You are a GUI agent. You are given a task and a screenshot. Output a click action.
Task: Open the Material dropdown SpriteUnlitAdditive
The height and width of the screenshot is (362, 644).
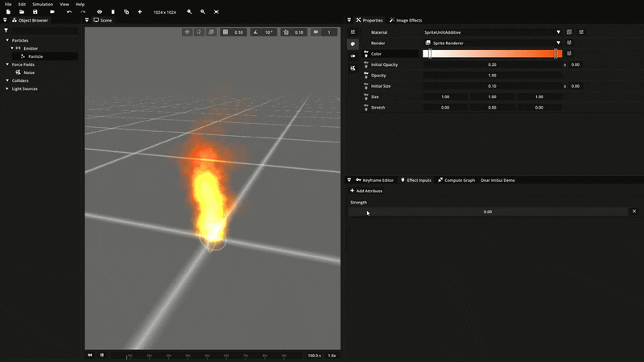point(492,32)
